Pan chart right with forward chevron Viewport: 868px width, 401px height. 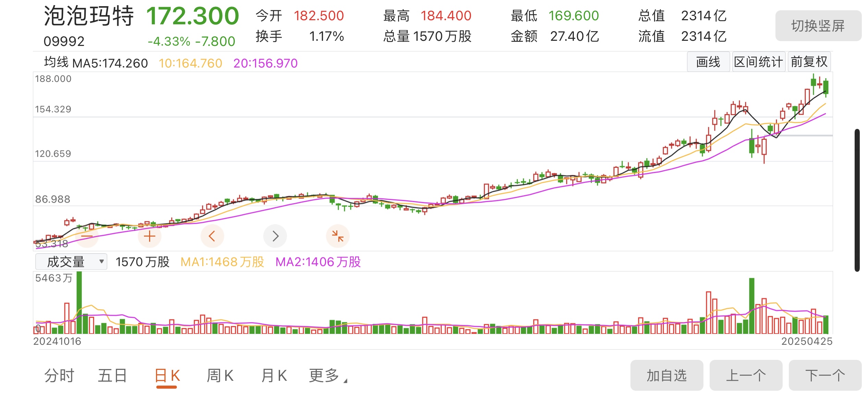[275, 236]
